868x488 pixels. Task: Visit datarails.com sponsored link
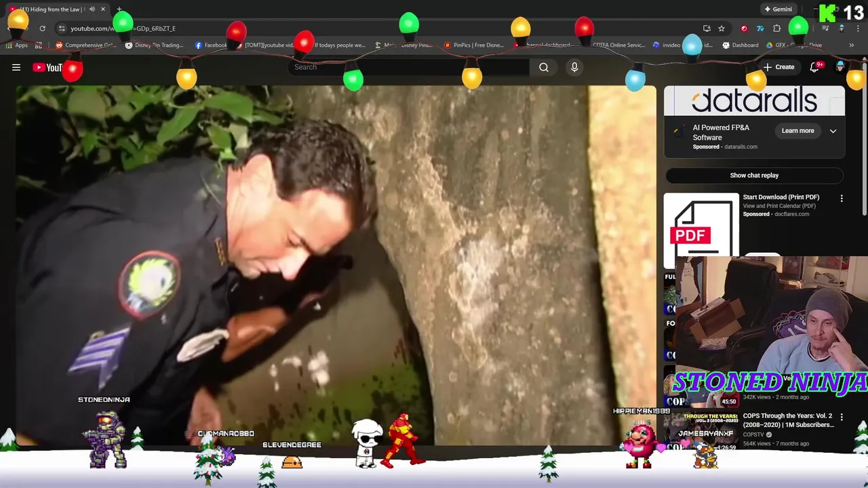(x=741, y=146)
